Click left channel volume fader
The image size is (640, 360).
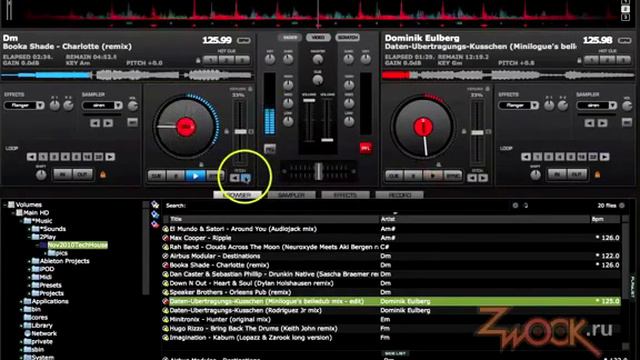[309, 100]
